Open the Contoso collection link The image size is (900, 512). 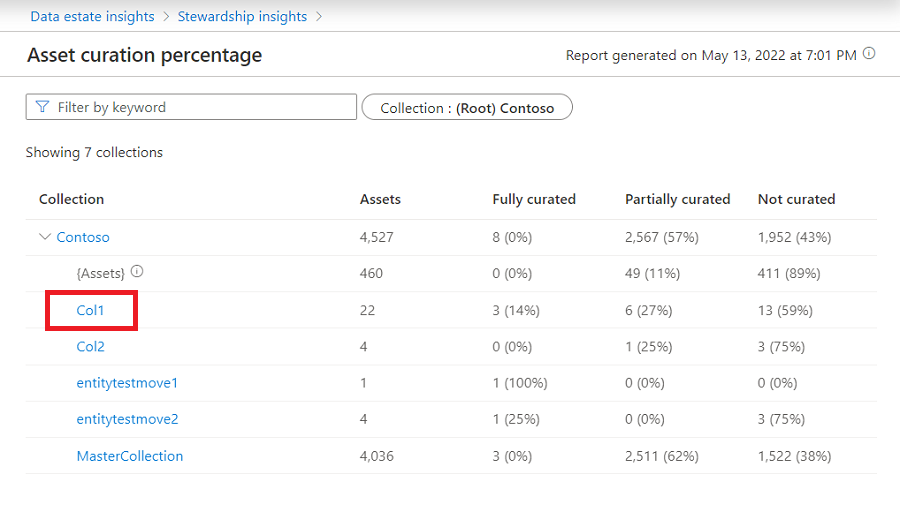pos(83,237)
